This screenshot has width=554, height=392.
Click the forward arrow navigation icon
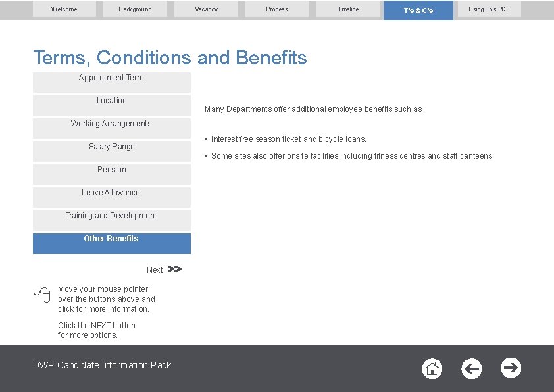coord(511,369)
